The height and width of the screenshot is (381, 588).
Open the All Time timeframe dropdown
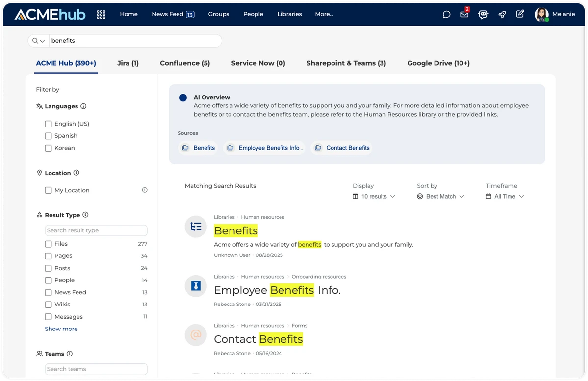505,196
